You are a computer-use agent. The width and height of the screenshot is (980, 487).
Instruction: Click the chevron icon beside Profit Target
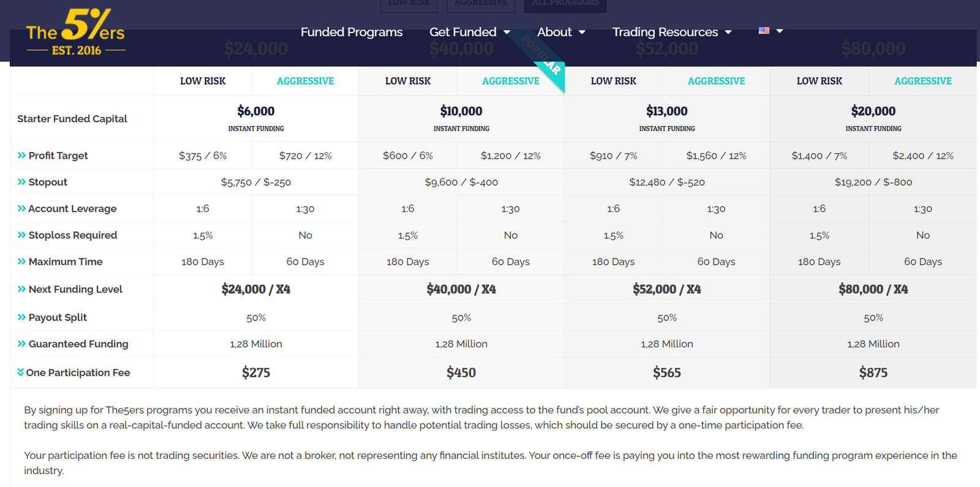[21, 156]
